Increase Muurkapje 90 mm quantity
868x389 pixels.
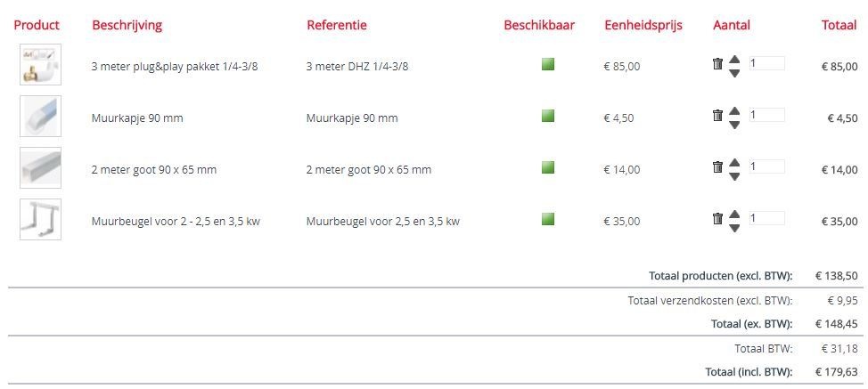coord(734,110)
